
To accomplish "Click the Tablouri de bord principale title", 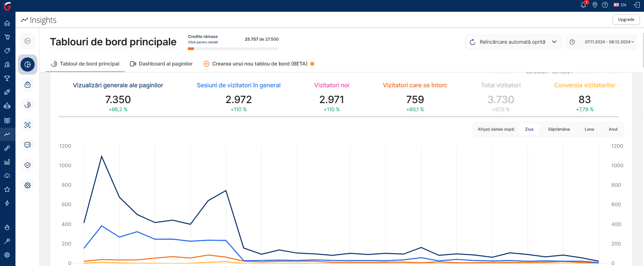I will (113, 42).
